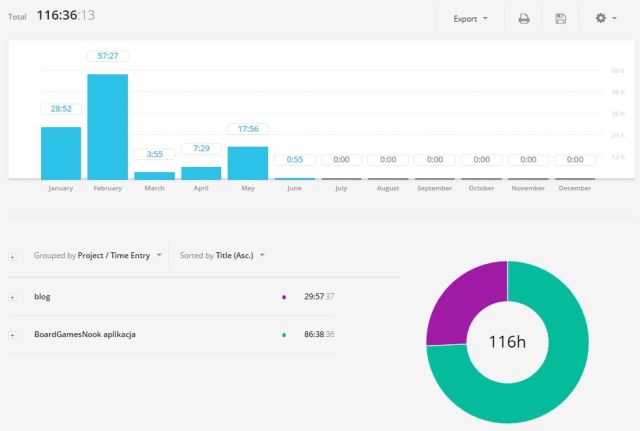Click the save report floppy icon
The width and height of the screenshot is (640, 431).
560,18
